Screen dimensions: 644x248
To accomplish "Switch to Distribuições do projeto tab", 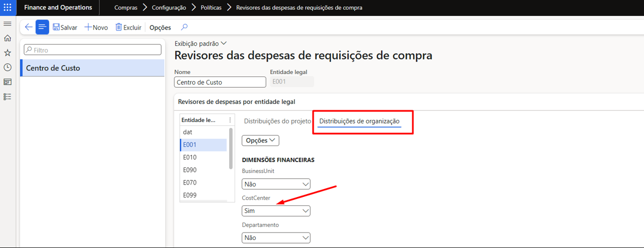I will pos(277,121).
